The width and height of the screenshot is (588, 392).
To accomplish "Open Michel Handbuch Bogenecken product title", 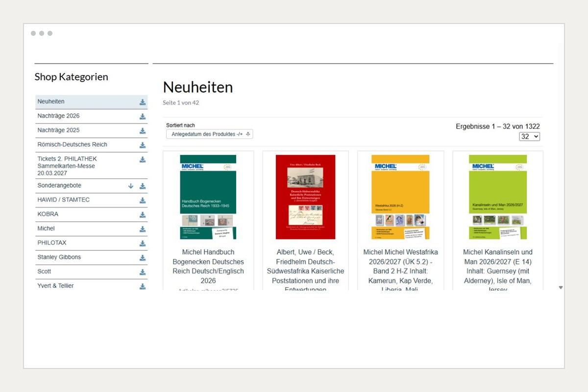I will [x=208, y=267].
